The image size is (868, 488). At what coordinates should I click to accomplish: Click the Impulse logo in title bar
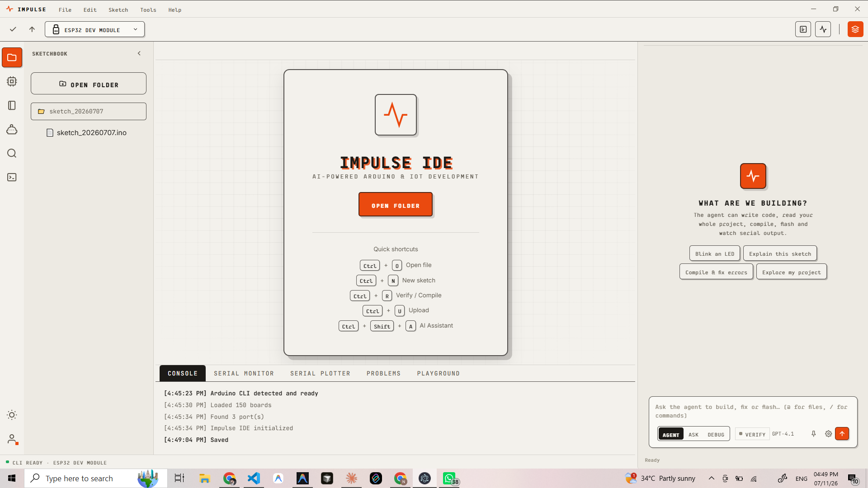pos(9,9)
